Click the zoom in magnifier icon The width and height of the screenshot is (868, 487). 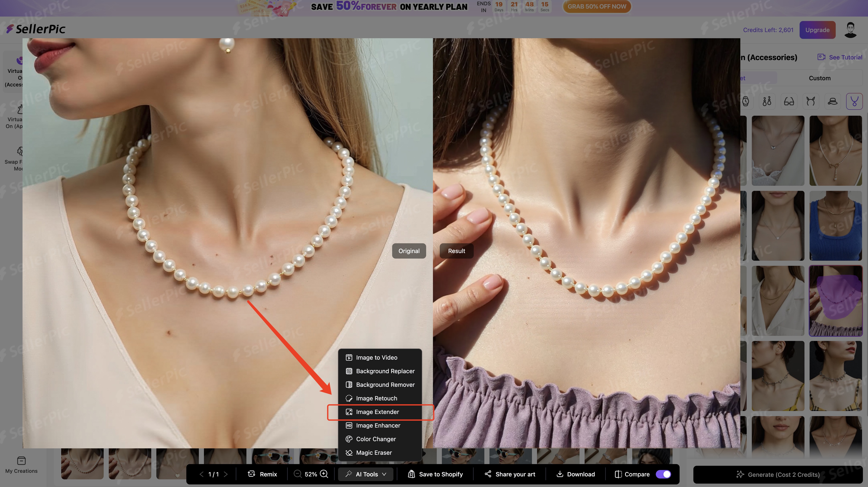[324, 474]
